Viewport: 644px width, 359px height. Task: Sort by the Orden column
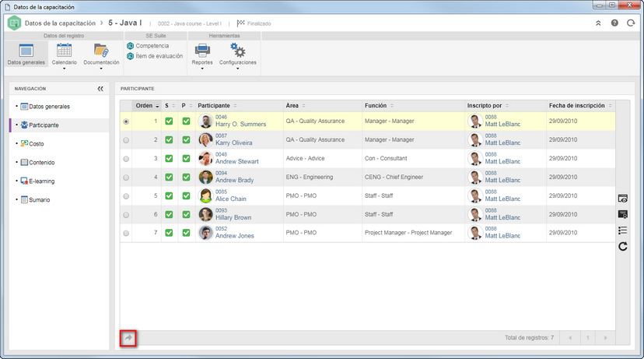[147, 106]
